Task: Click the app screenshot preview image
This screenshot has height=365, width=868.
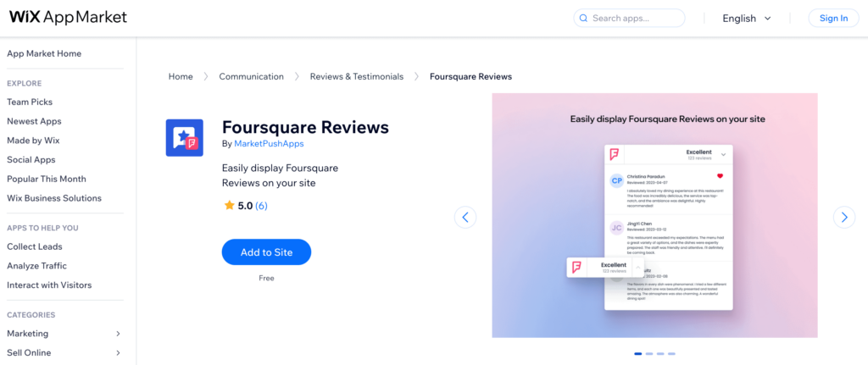Action: (655, 215)
